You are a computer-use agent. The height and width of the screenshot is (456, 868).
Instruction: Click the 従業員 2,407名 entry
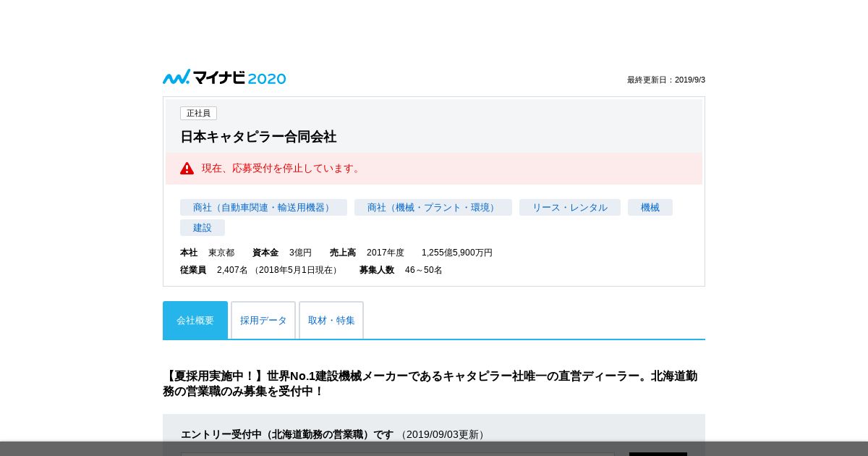pyautogui.click(x=260, y=270)
